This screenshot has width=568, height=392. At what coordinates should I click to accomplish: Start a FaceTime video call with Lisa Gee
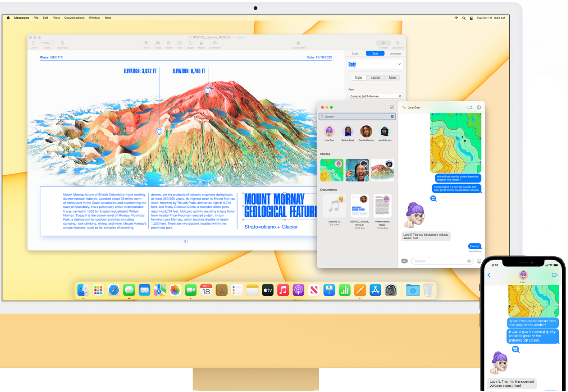470,107
